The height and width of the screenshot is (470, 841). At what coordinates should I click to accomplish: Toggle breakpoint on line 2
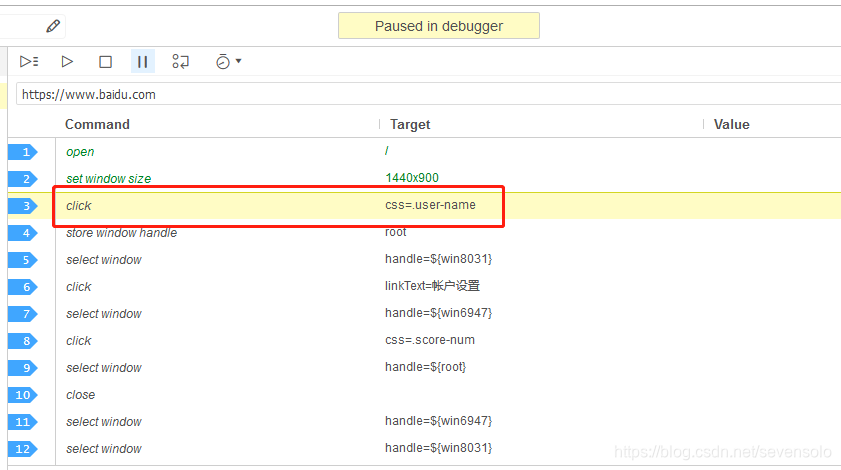23,179
